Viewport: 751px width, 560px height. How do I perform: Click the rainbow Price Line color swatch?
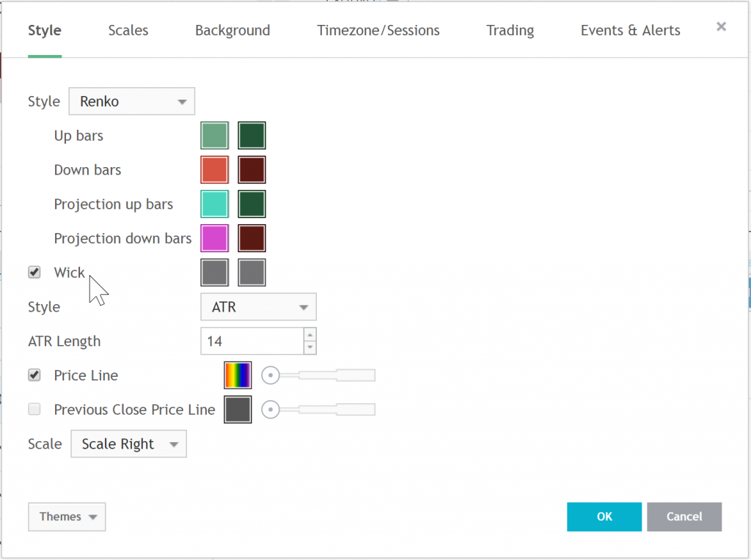click(238, 375)
